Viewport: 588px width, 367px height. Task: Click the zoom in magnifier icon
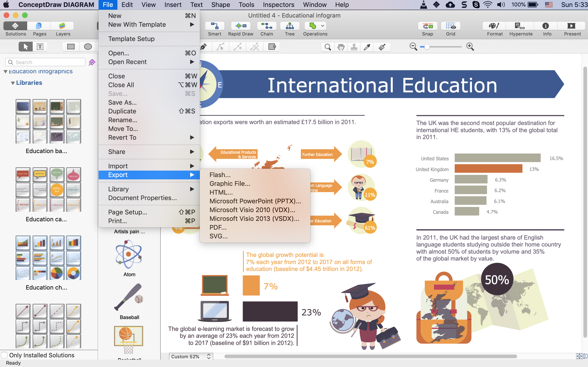pos(470,47)
